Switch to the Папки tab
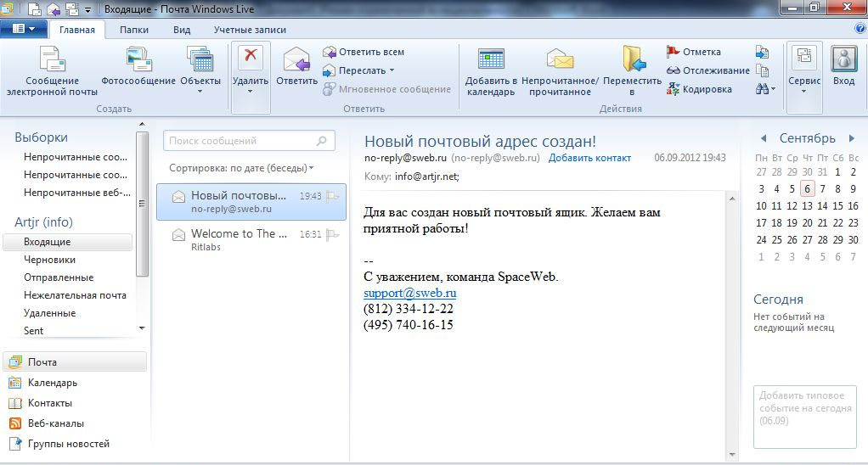The height and width of the screenshot is (465, 868). pyautogui.click(x=134, y=30)
